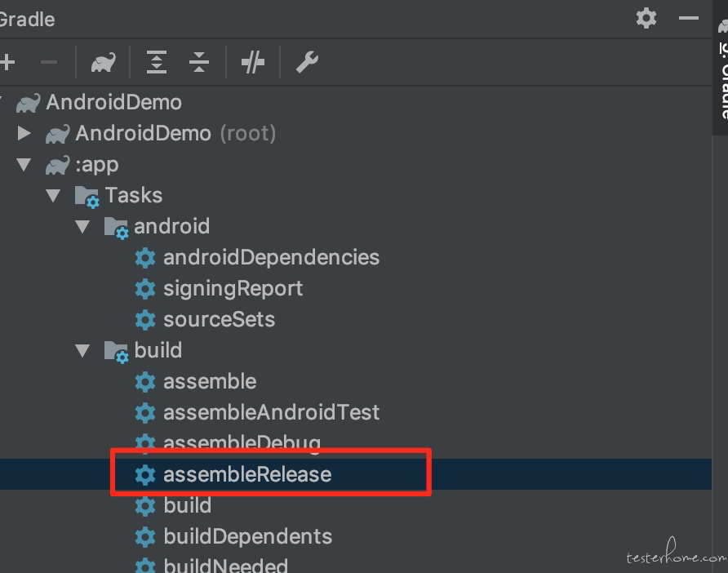Collapse the :app module node
This screenshot has height=573, width=728.
click(x=24, y=164)
